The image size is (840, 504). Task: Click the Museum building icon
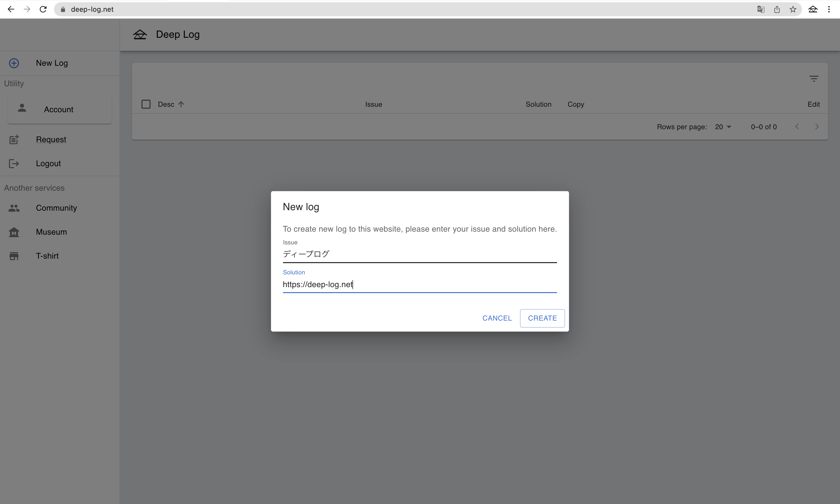14,232
